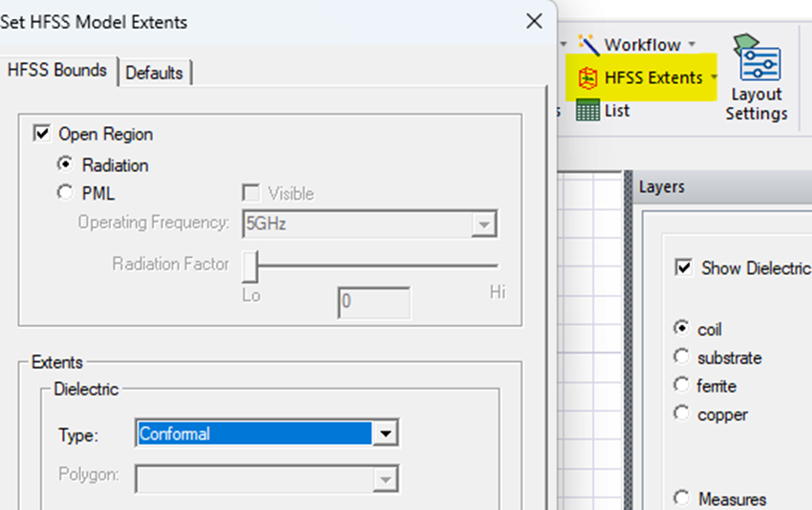
Task: Select the Radiation radio button
Action: click(x=65, y=164)
